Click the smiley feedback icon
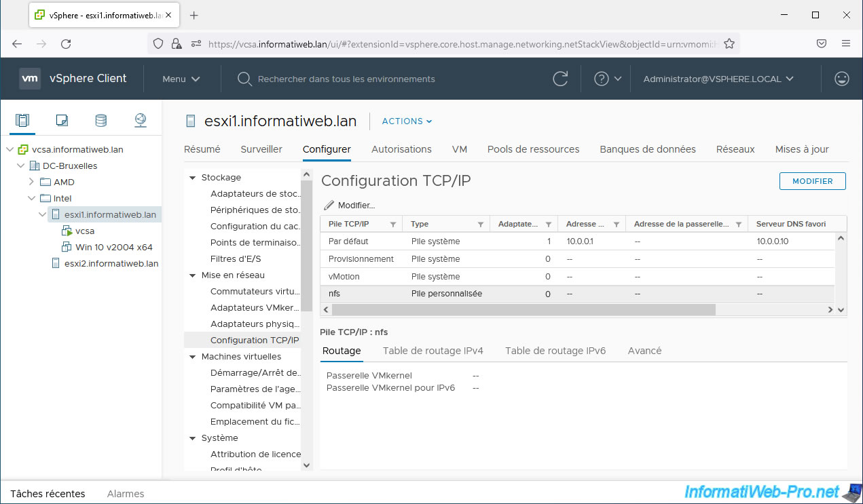 coord(842,79)
